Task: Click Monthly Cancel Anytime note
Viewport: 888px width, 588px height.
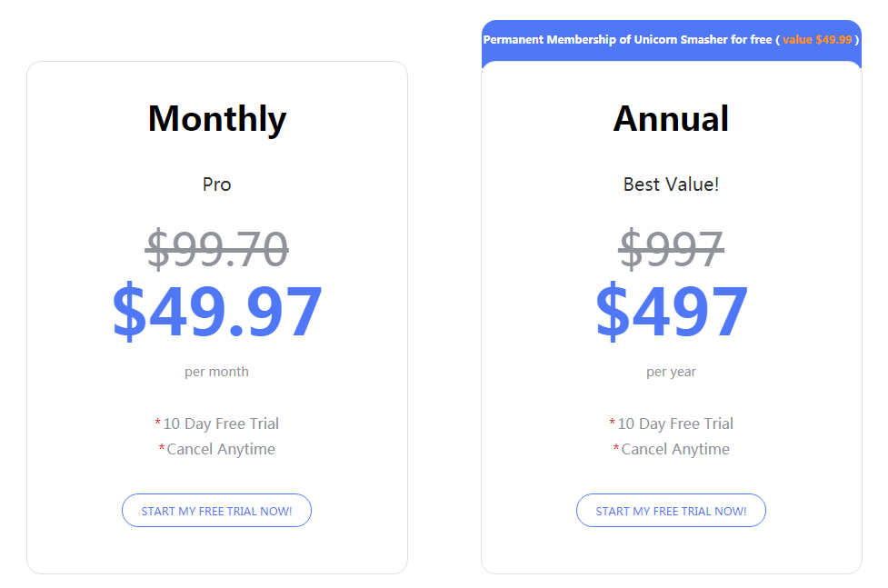Action: click(221, 449)
